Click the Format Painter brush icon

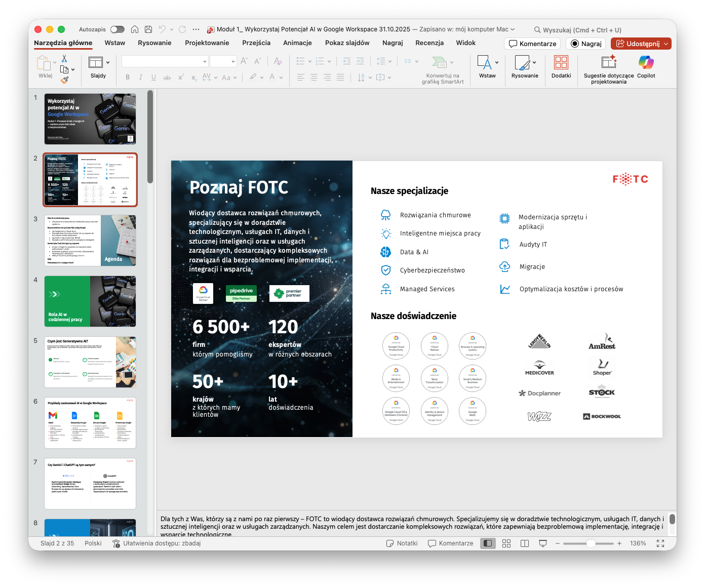[x=64, y=80]
